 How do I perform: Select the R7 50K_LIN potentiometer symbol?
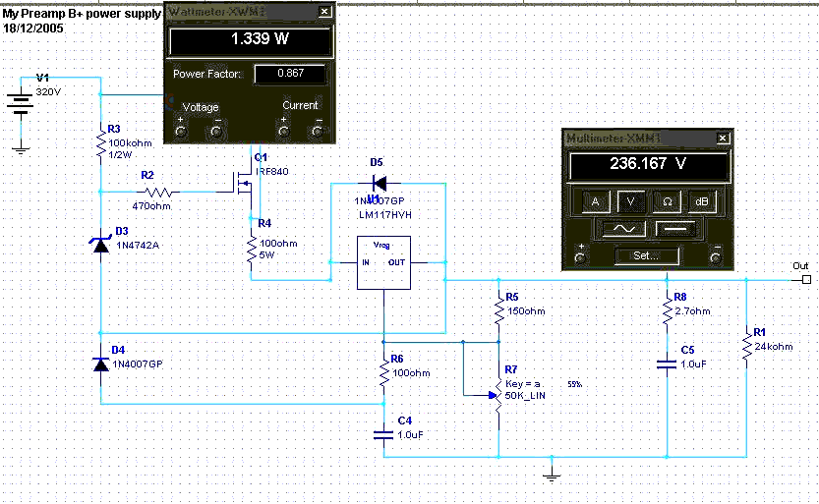497,396
